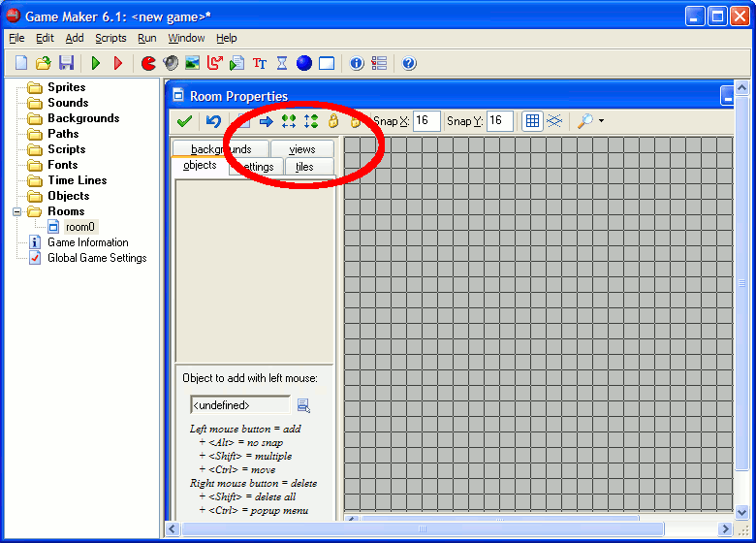
Task: Add a background with landscape icon
Action: (192, 63)
